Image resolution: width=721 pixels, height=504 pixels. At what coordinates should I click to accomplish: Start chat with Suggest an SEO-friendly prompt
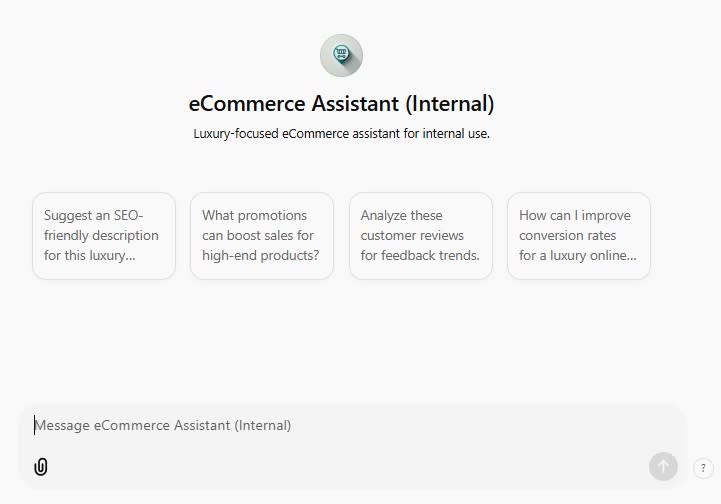pos(104,235)
